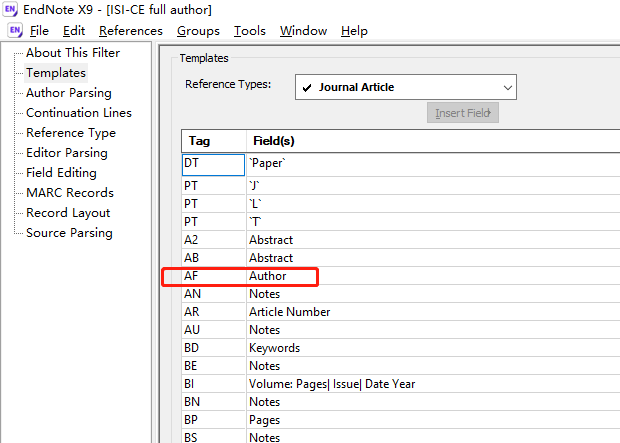Select About This Filter in the tree
Screen dimensions: 620x443
coord(73,53)
